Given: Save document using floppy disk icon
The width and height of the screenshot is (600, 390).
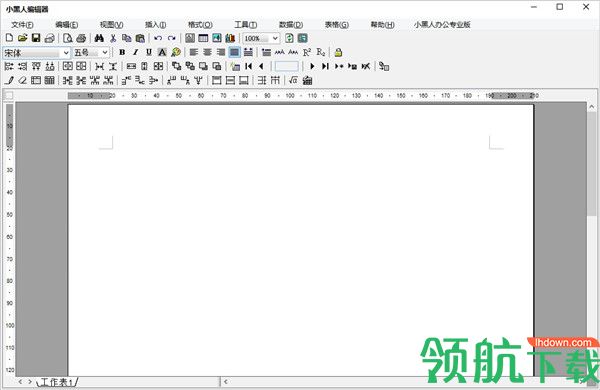Looking at the screenshot, I should coord(36,38).
